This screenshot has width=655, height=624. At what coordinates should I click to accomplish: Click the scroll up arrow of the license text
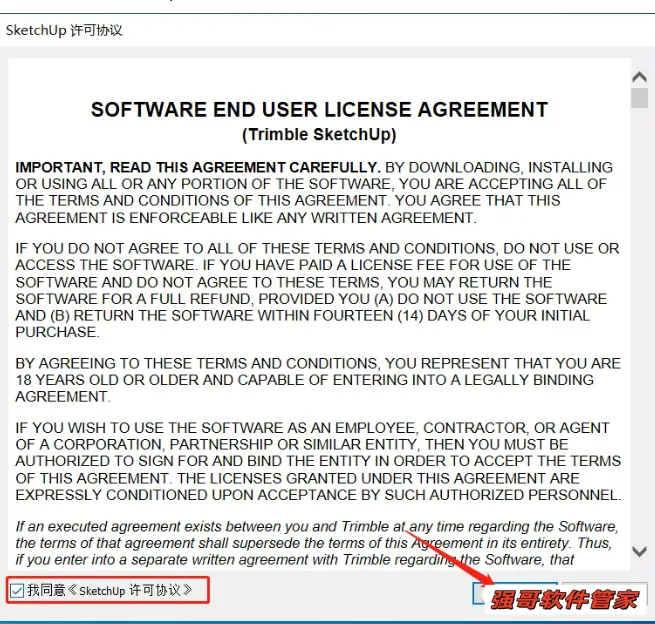(x=639, y=77)
